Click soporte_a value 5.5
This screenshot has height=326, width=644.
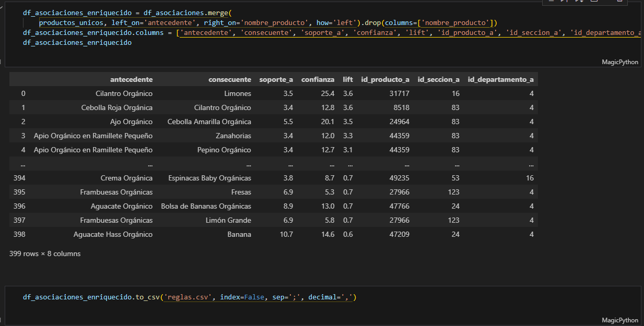click(288, 122)
